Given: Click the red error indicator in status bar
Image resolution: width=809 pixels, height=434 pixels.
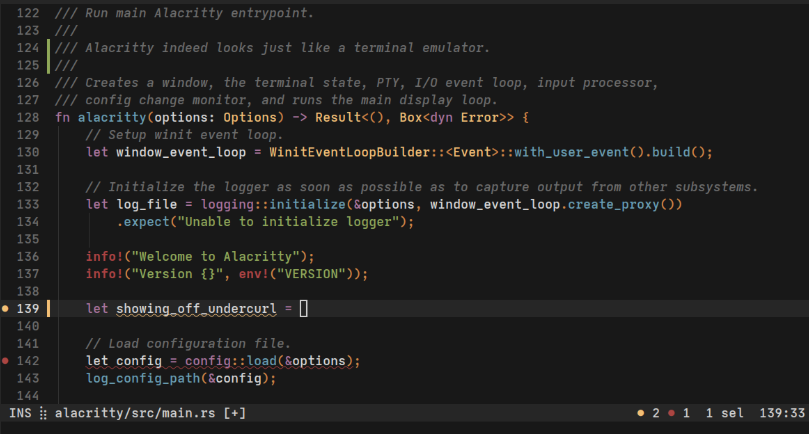Looking at the screenshot, I should pyautogui.click(x=671, y=413).
